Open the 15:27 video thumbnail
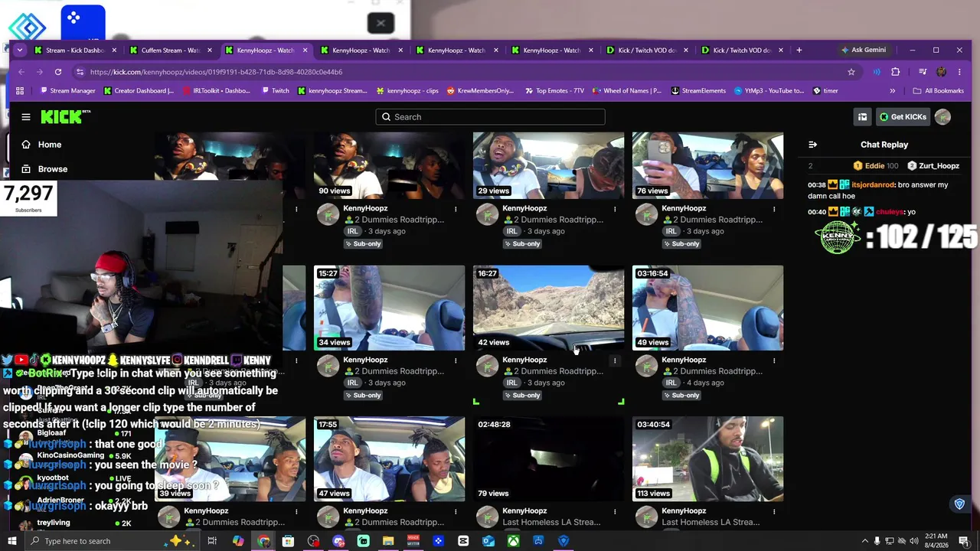Image resolution: width=980 pixels, height=551 pixels. coord(389,308)
